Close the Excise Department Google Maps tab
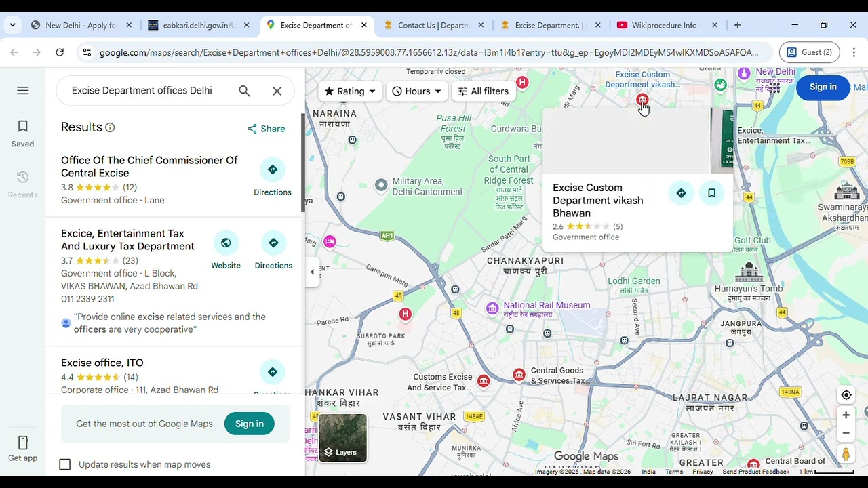Viewport: 868px width, 488px height. 364,25
